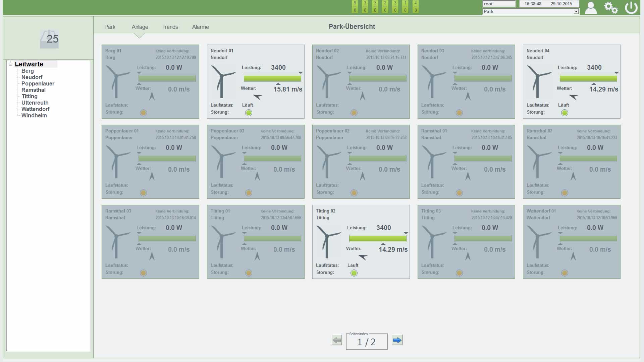Click the Neudorf 04 green Störung indicator

coord(565,113)
